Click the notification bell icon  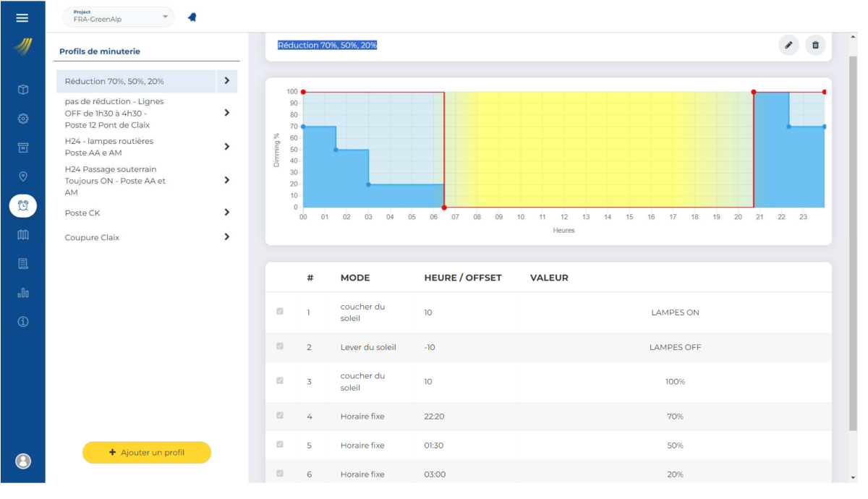[192, 17]
